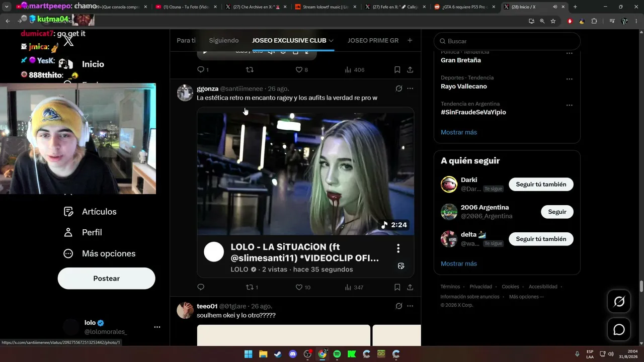Switch to the Siguiendo tab

[x=224, y=40]
